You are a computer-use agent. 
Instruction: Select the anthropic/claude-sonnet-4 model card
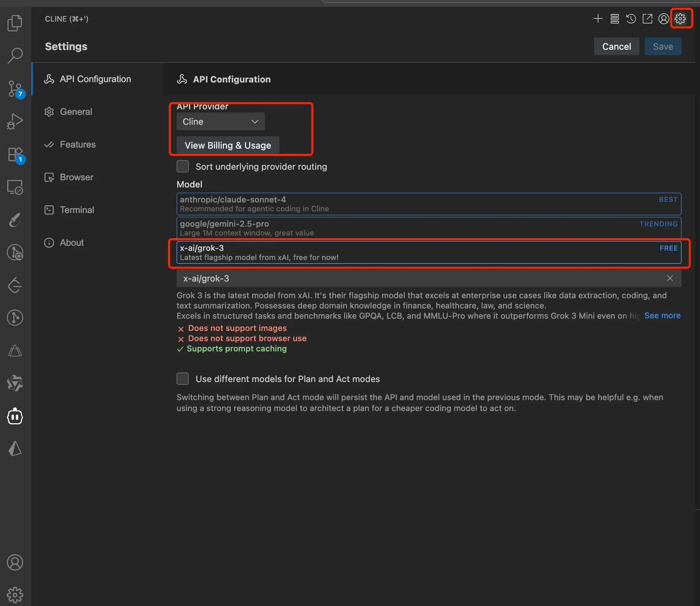click(x=428, y=204)
